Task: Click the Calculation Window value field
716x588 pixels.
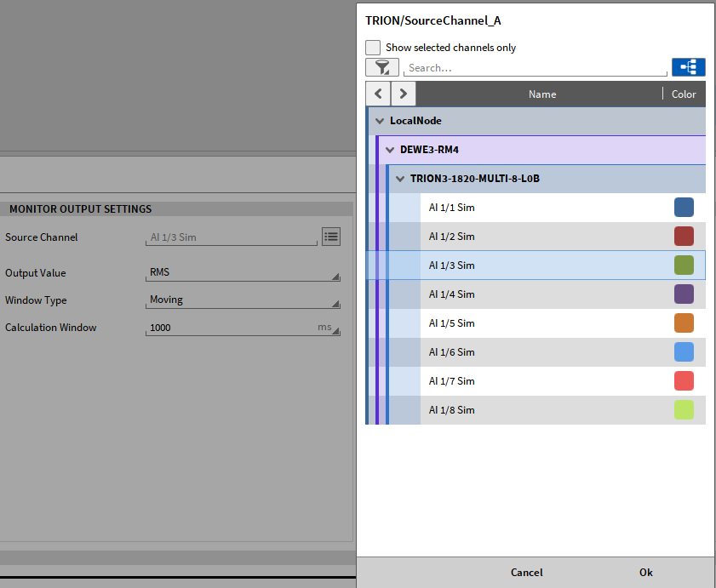Action: point(230,328)
